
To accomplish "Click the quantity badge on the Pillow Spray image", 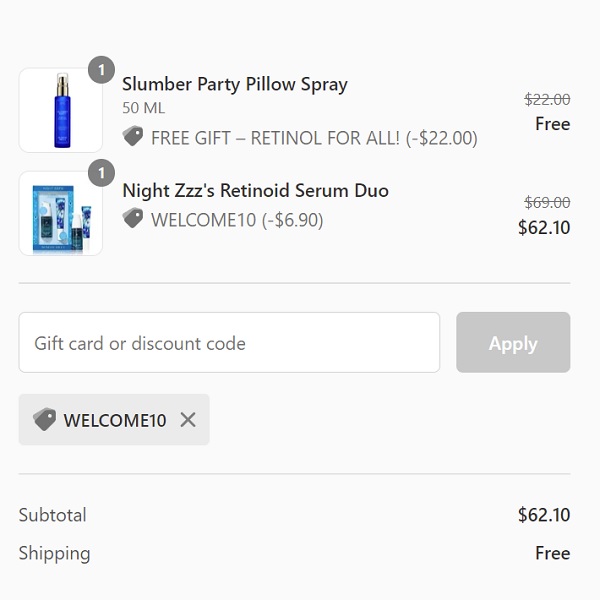I will [101, 71].
